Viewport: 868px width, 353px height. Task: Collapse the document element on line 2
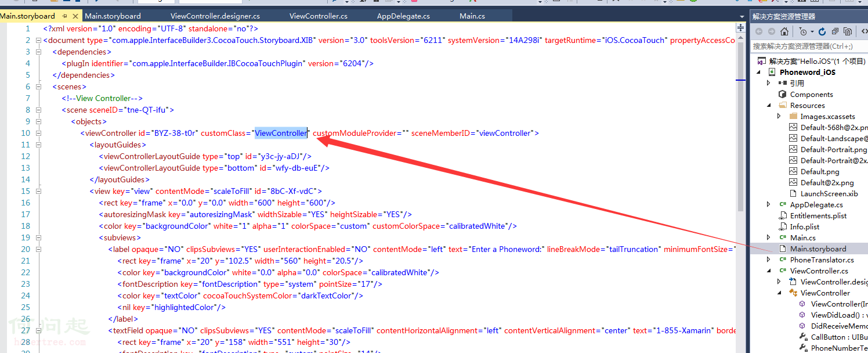click(x=38, y=41)
